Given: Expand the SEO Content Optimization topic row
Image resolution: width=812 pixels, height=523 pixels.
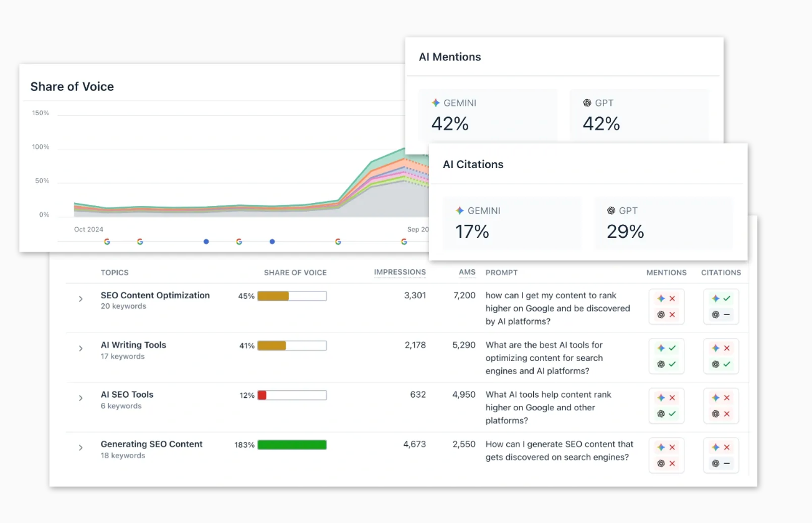Looking at the screenshot, I should coord(80,299).
